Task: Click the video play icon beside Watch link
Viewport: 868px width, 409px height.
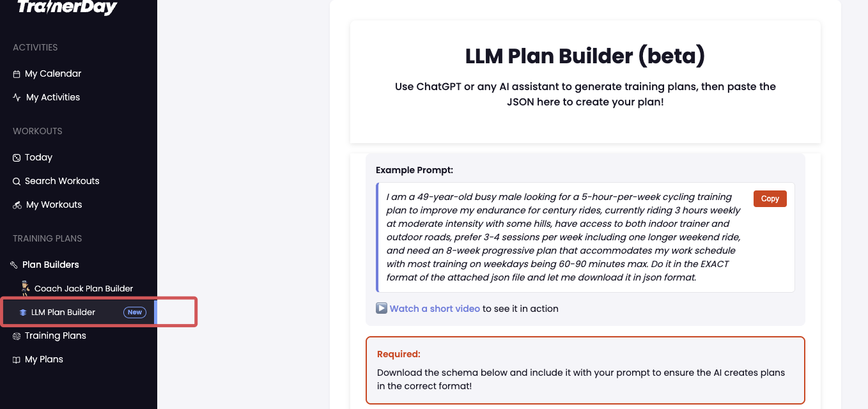Action: pyautogui.click(x=382, y=308)
